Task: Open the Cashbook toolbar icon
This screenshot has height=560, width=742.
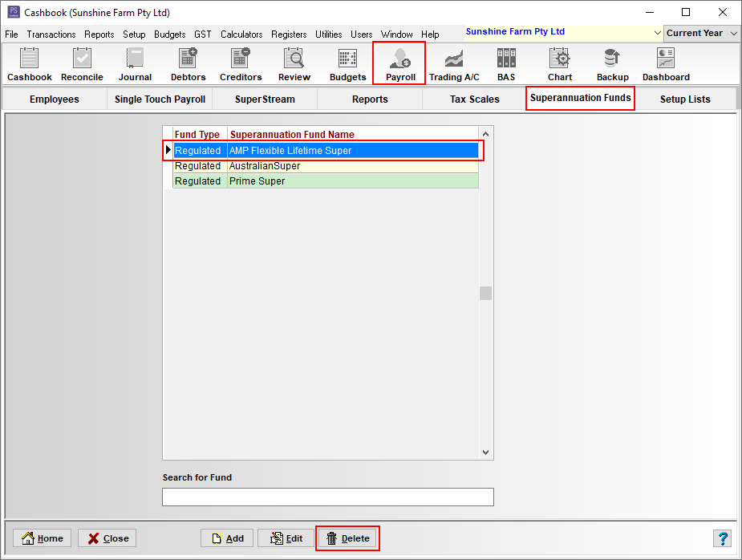Action: [x=30, y=64]
